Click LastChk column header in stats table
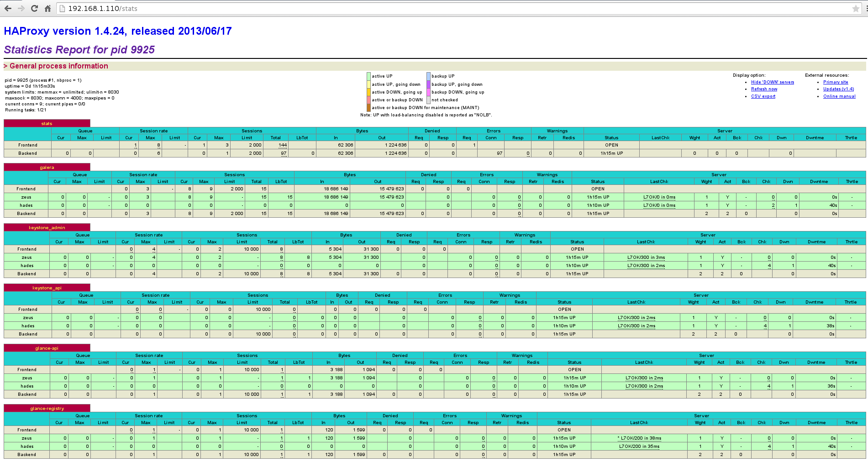This screenshot has height=462, width=868. 660,138
